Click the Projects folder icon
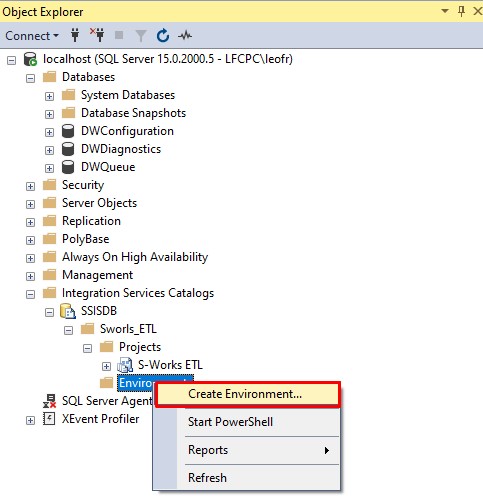The width and height of the screenshot is (483, 500). pos(106,347)
